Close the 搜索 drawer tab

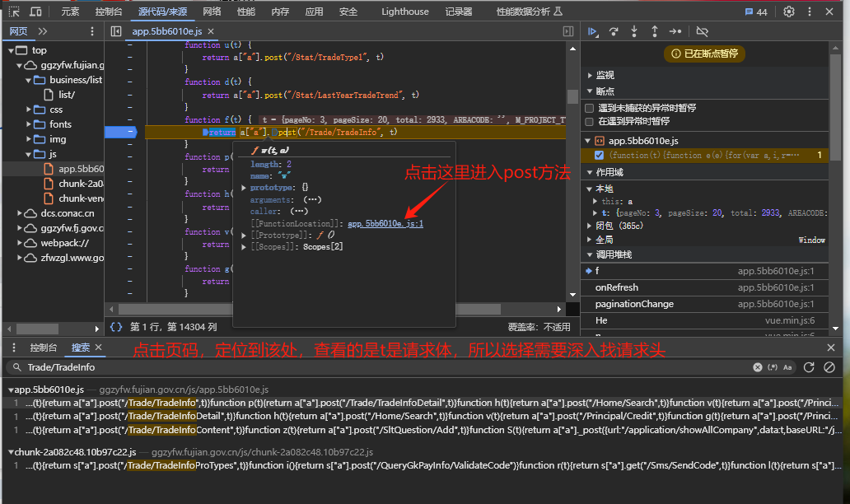[99, 348]
